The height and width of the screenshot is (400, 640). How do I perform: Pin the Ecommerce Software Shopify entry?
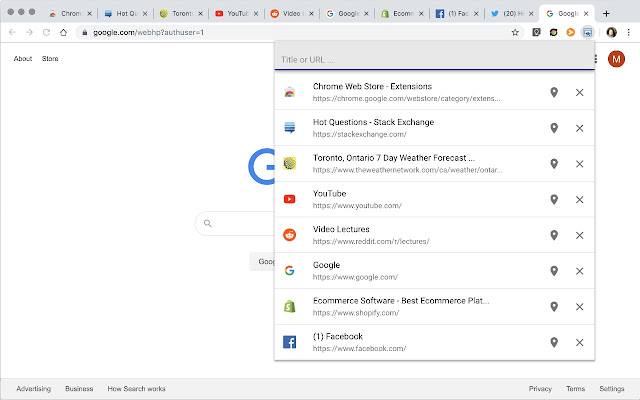click(554, 307)
